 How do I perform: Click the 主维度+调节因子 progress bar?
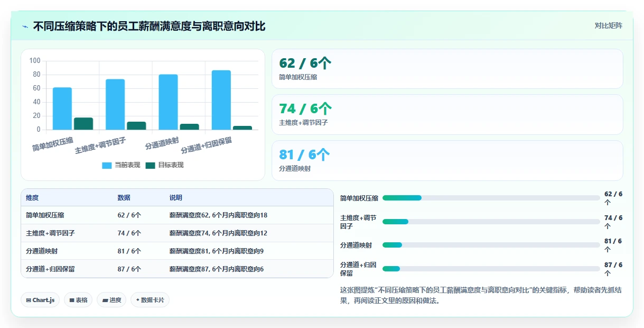pyautogui.click(x=491, y=222)
